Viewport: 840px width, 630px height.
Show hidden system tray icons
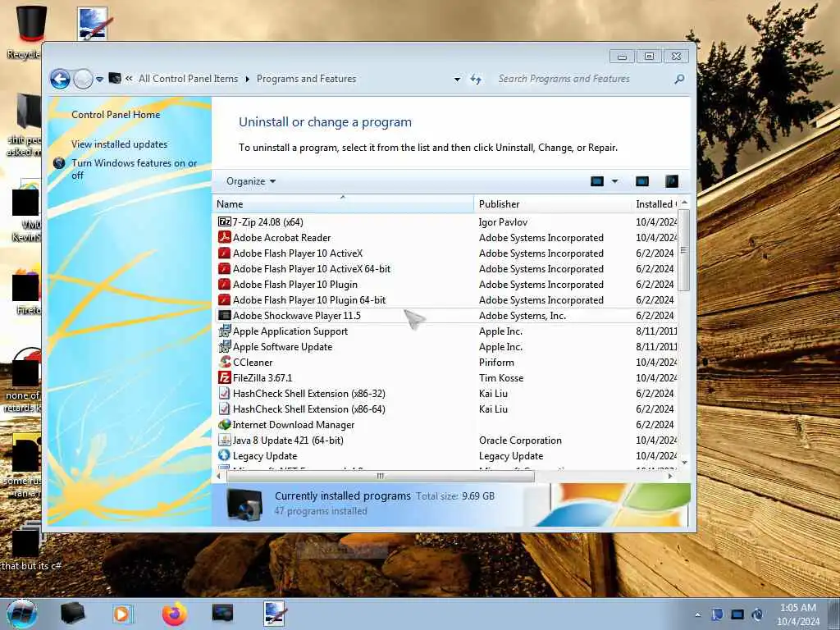(x=697, y=614)
